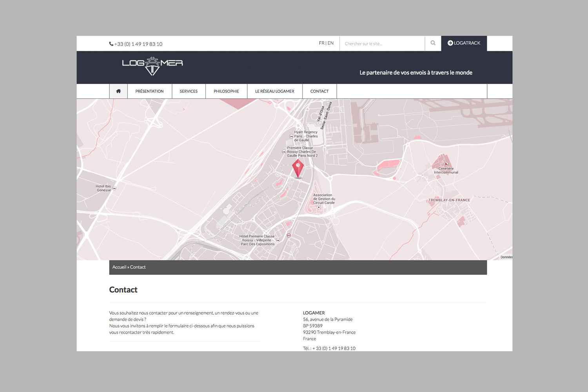Click Accueil in the breadcrumb
This screenshot has height=392, width=588.
click(119, 267)
